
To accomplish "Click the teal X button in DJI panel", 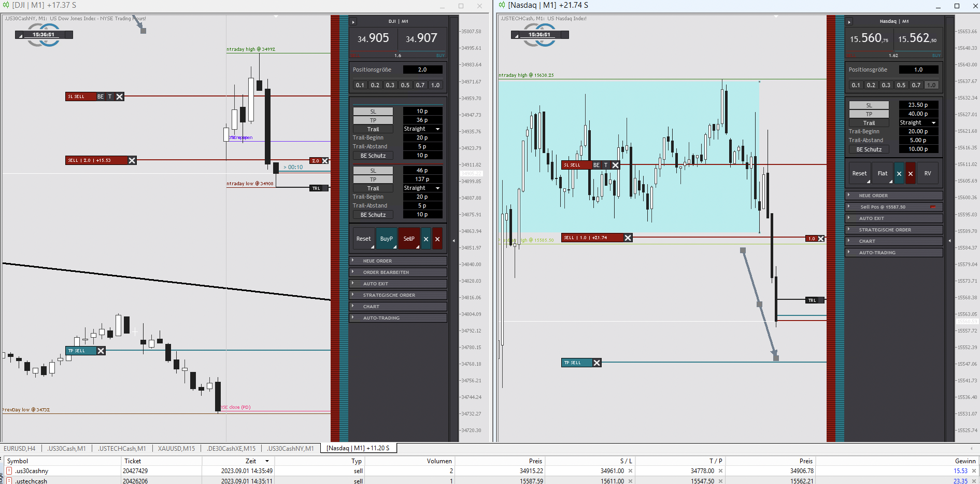I will [426, 239].
